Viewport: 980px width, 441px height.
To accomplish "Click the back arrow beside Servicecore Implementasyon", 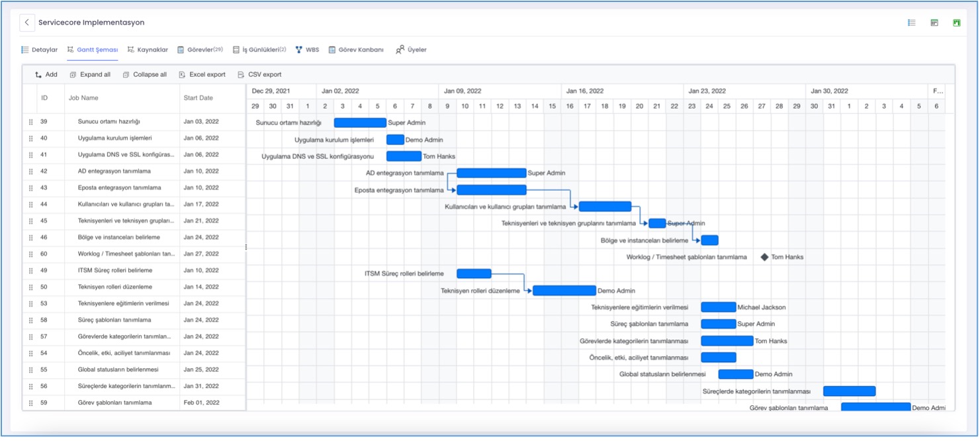I will pos(26,22).
